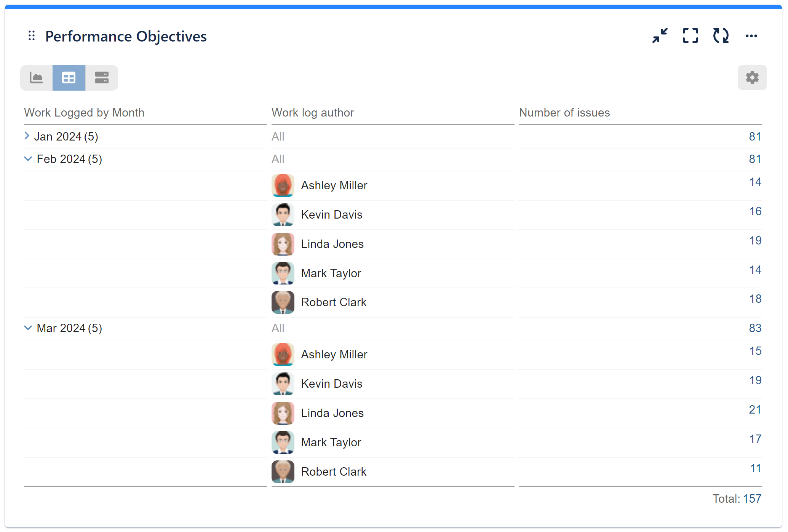Switch to the chart view icon

coord(36,77)
